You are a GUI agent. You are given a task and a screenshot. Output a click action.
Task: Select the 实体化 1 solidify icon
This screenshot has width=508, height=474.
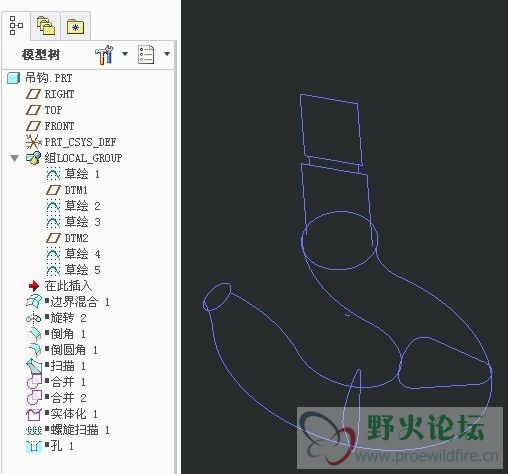(x=34, y=414)
